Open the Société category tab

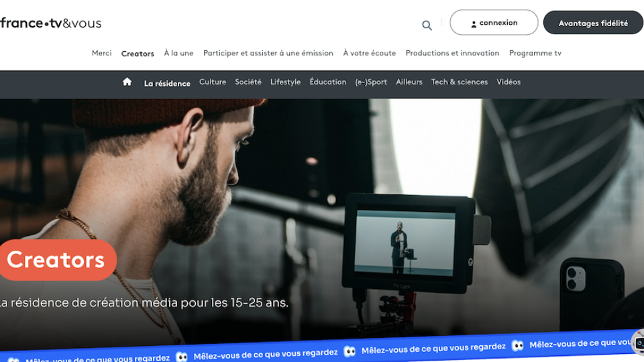[248, 82]
